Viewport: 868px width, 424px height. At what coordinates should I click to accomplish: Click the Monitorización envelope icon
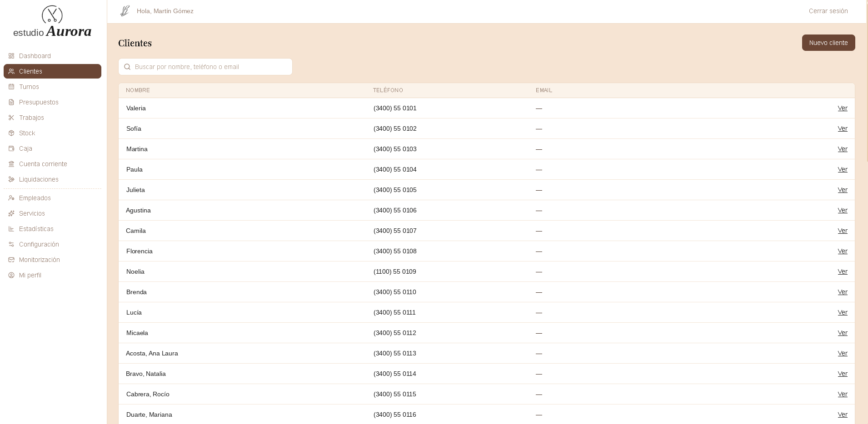[11, 260]
